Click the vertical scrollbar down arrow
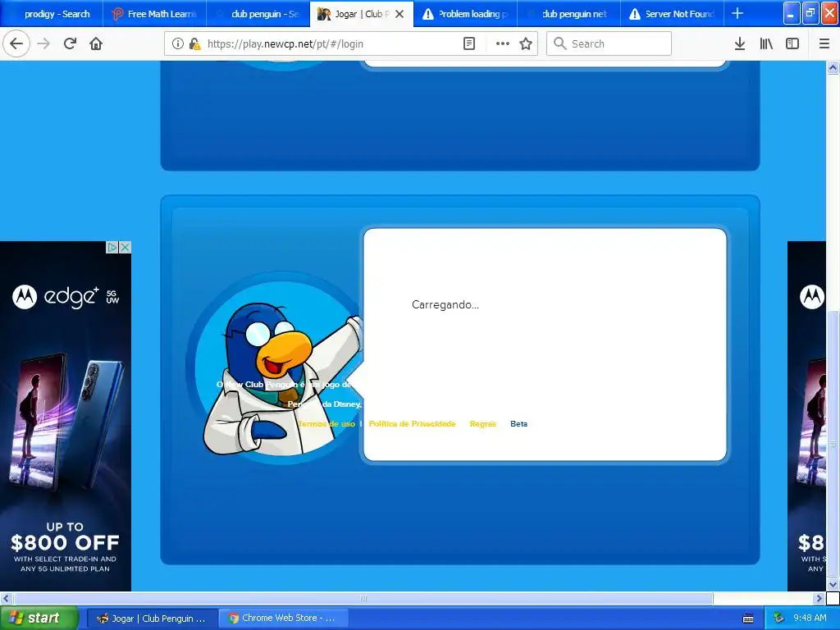Image resolution: width=840 pixels, height=630 pixels. [x=833, y=584]
